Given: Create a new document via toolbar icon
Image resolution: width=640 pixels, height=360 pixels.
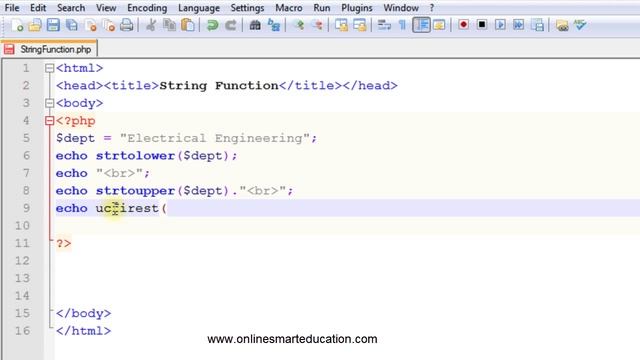Looking at the screenshot, I should (17, 25).
